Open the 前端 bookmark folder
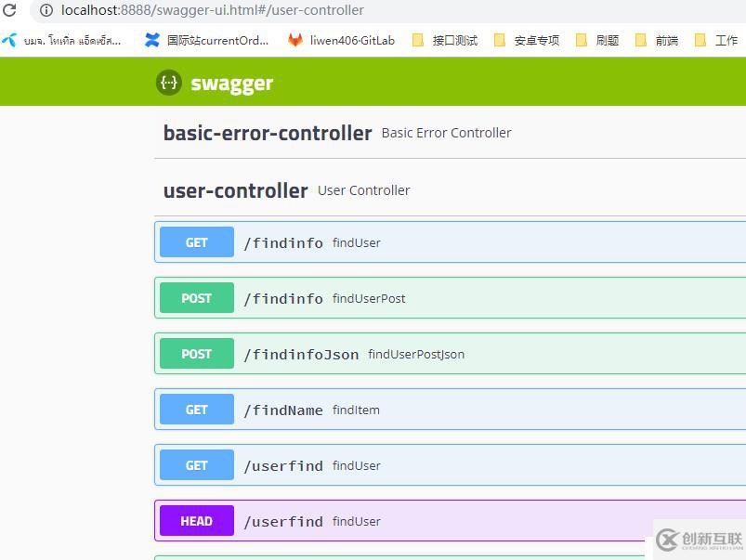Viewport: 746px width, 560px height. click(x=657, y=41)
